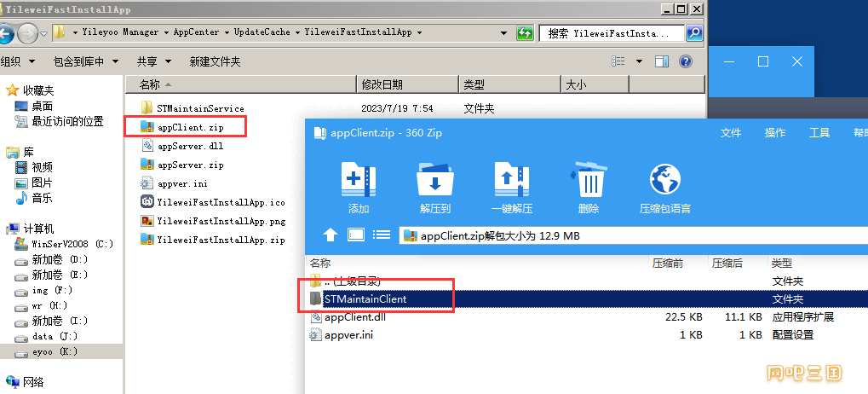868x394 pixels.
Task: Click the Explorer search magnifier icon
Action: [694, 33]
